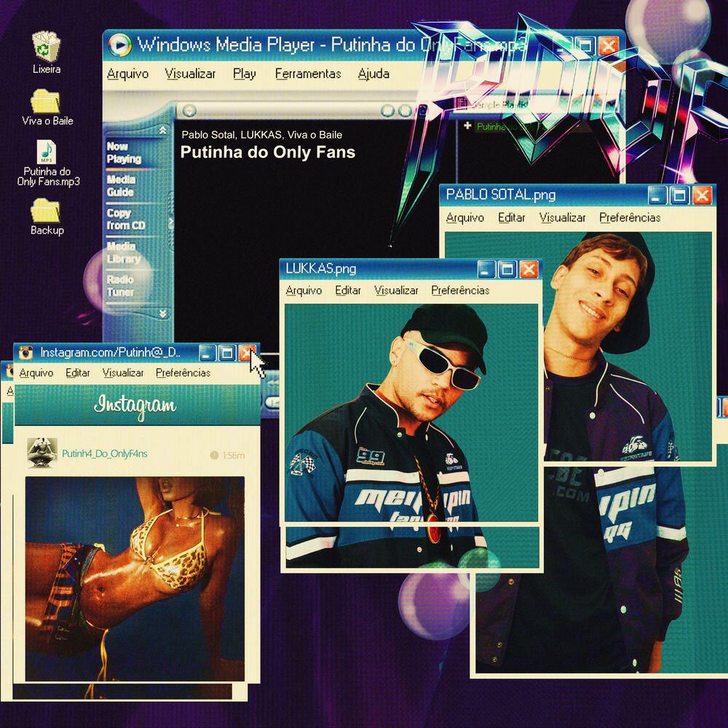Open the Preferências menu in PABLO SOTAL.png window
This screenshot has width=728, height=728.
click(x=630, y=218)
